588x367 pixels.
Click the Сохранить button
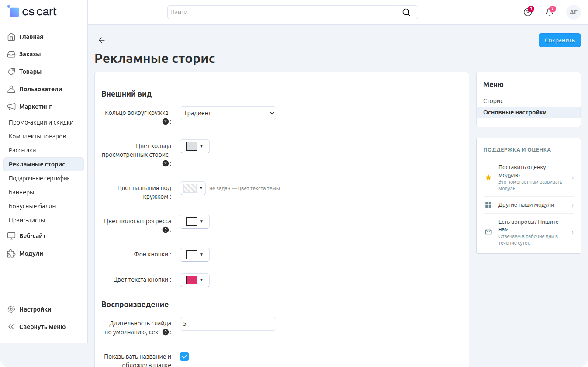(560, 40)
